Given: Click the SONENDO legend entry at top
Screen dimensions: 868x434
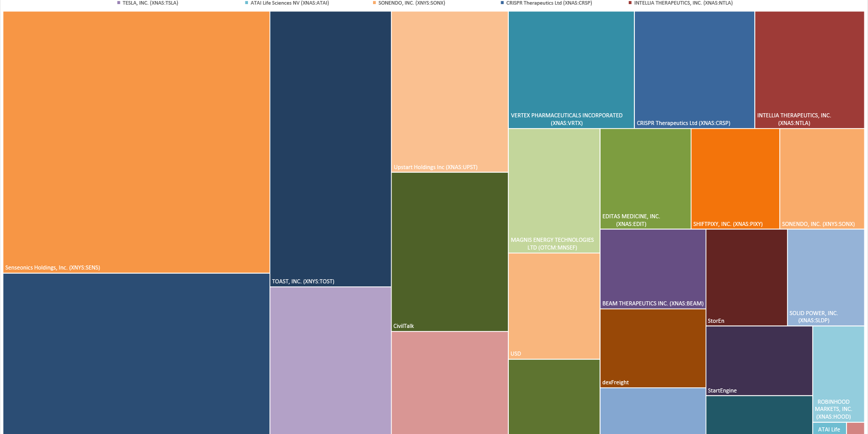Looking at the screenshot, I should coord(411,3).
